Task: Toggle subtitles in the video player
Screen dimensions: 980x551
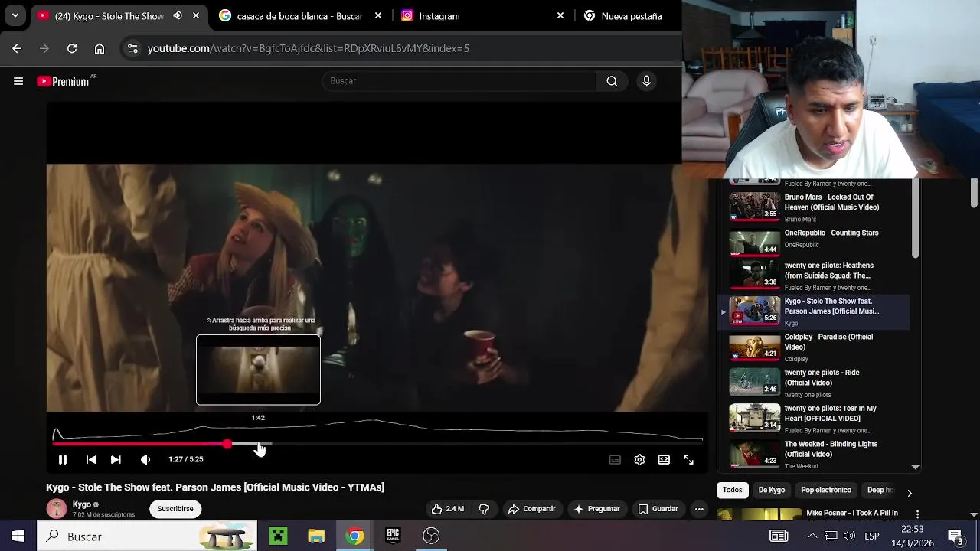Action: pyautogui.click(x=615, y=459)
